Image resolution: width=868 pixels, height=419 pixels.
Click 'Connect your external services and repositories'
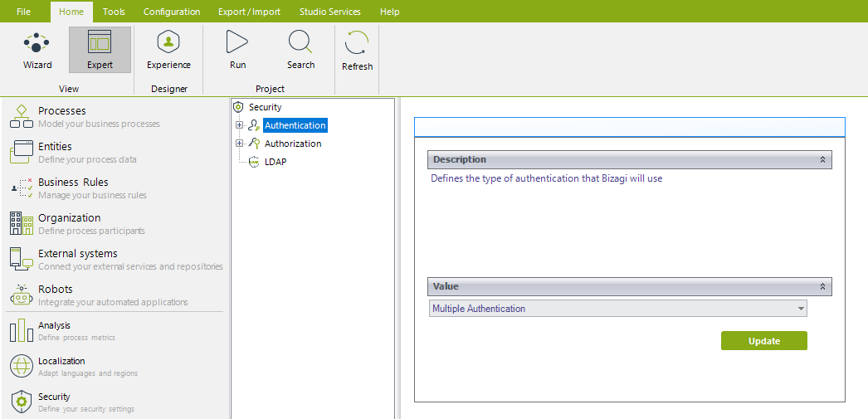click(130, 266)
